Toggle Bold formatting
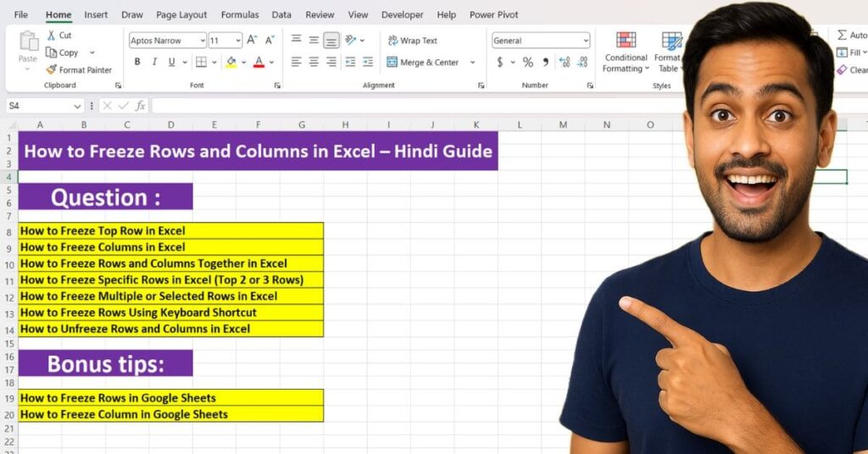 pos(137,62)
